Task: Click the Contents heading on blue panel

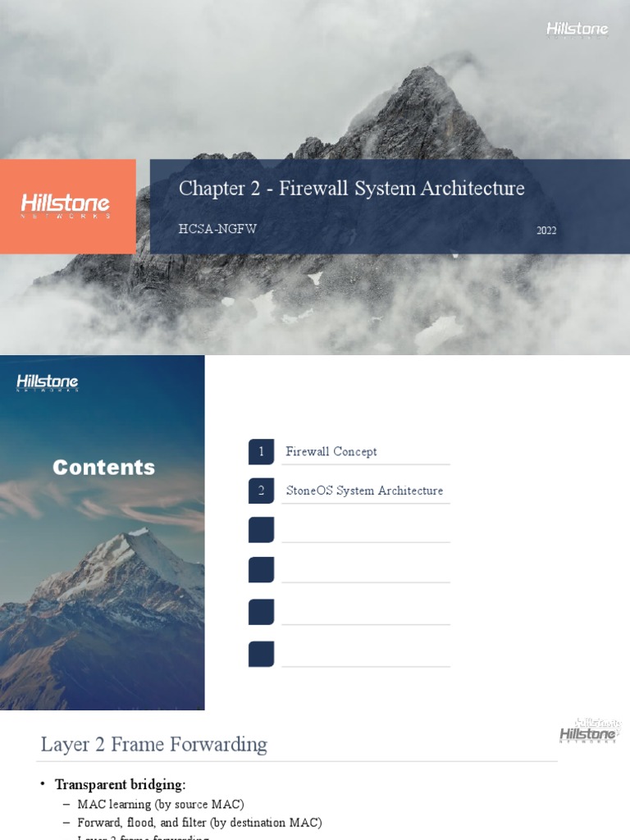Action: click(104, 468)
